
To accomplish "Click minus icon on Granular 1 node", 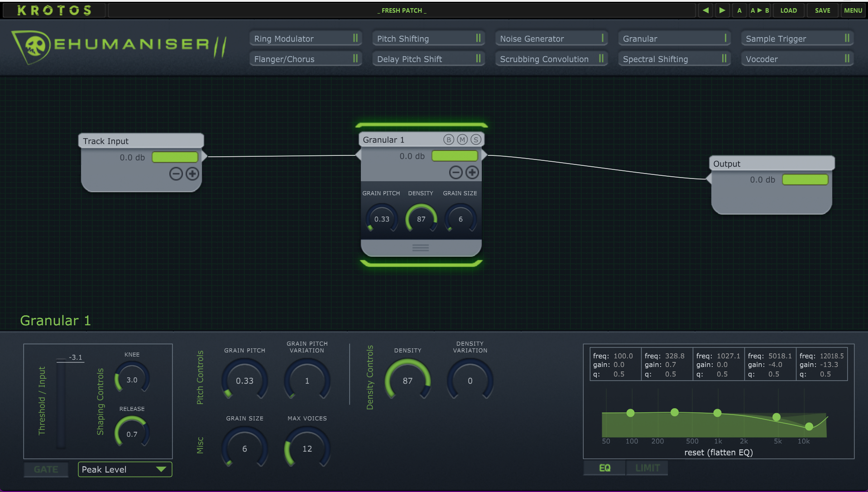I will pyautogui.click(x=456, y=172).
